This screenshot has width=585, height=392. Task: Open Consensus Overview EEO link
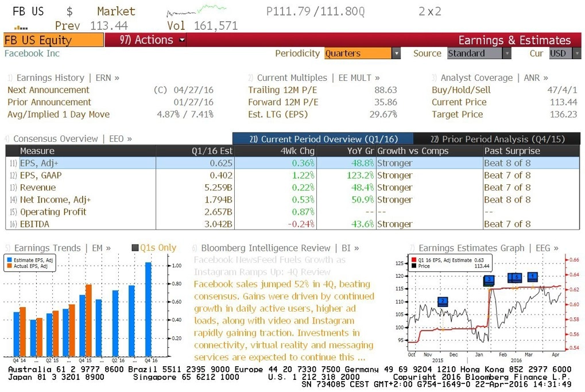click(73, 139)
